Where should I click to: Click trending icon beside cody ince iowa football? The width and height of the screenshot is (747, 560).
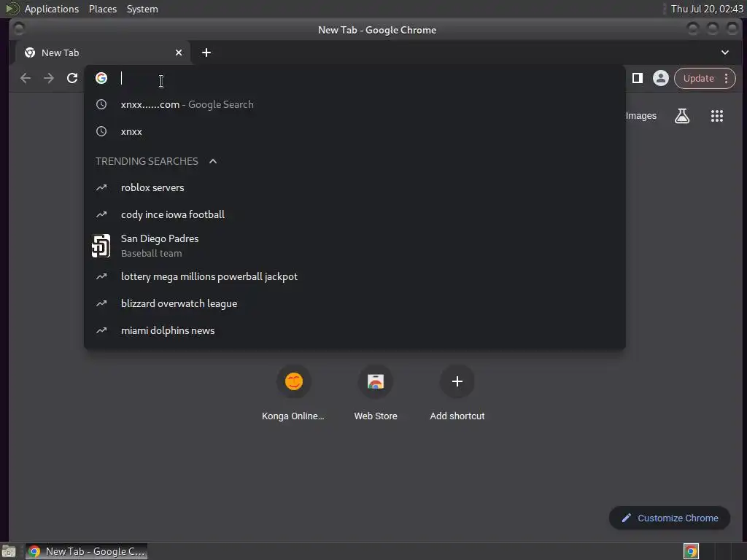pos(101,215)
